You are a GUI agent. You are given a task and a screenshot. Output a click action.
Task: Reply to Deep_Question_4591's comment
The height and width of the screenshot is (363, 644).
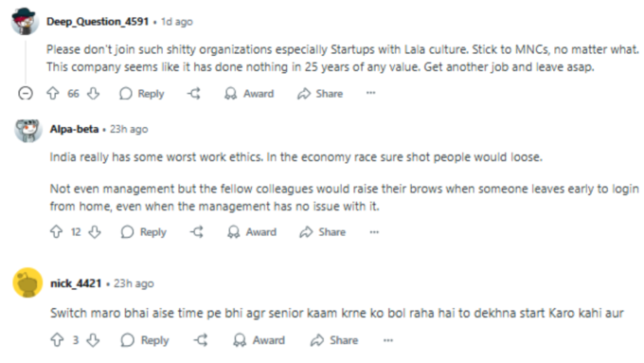[142, 94]
